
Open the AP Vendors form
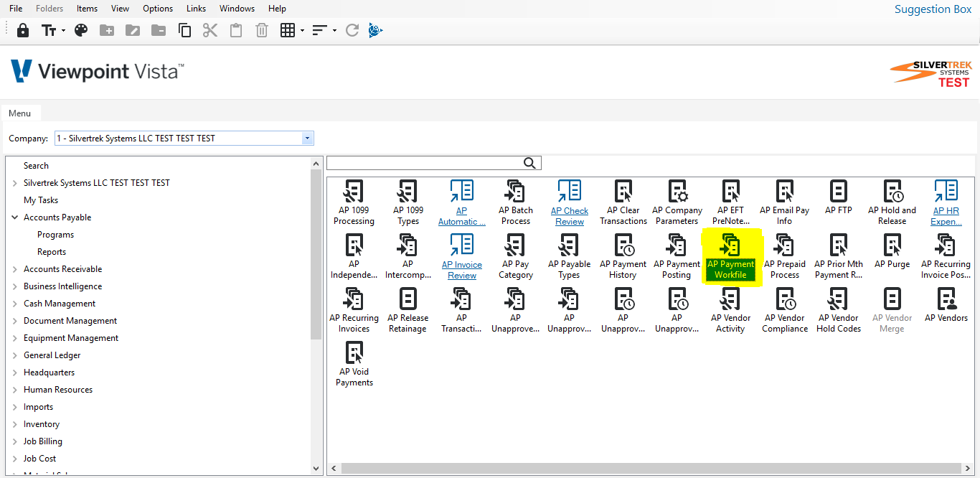(946, 306)
